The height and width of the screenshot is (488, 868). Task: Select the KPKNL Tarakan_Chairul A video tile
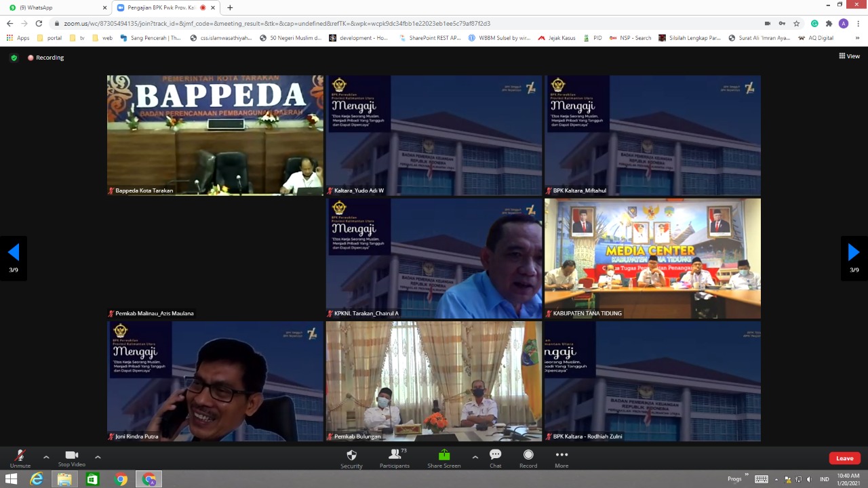(434, 258)
